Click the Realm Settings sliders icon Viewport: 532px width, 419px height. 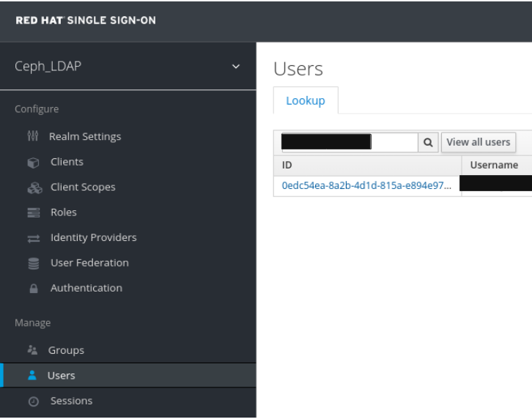click(31, 137)
